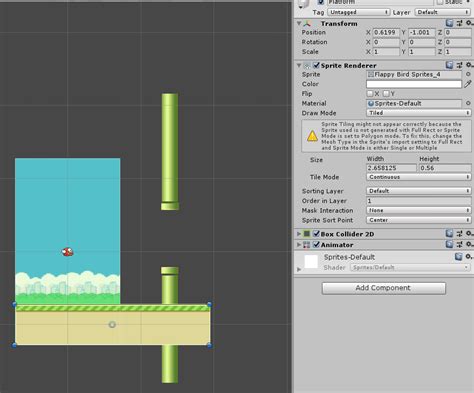
Task: Open Transform component preset selector icon
Action: pyautogui.click(x=459, y=23)
